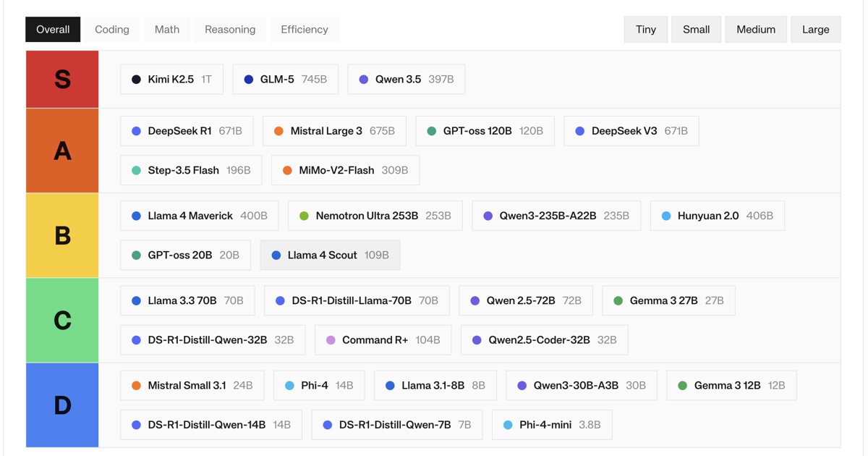Click the light blue dot on Hunyuan 2.0
The height and width of the screenshot is (456, 868).
665,215
